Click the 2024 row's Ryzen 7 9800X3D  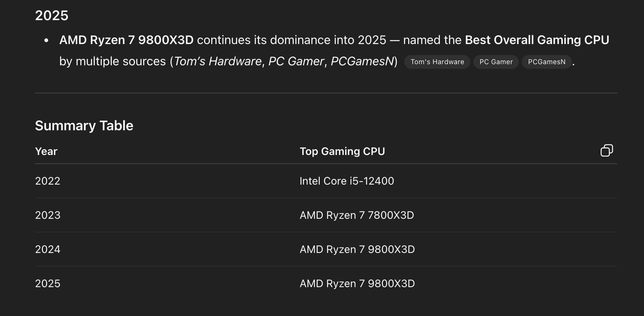coord(357,249)
